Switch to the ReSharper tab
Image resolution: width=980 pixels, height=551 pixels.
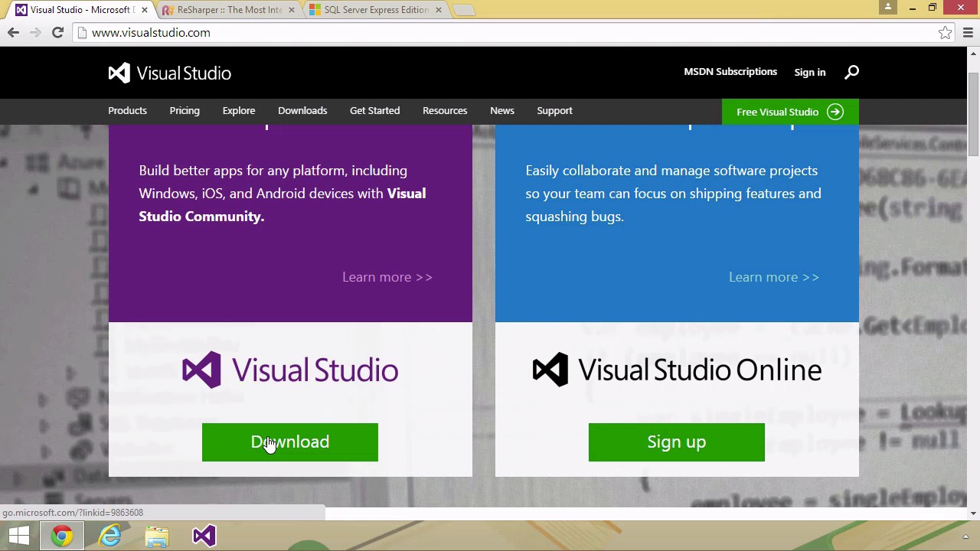pos(230,10)
